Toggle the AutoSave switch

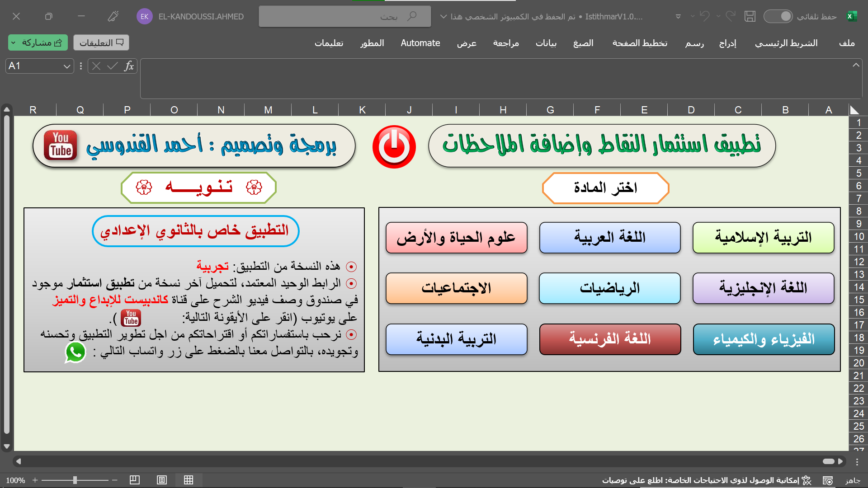click(x=778, y=17)
